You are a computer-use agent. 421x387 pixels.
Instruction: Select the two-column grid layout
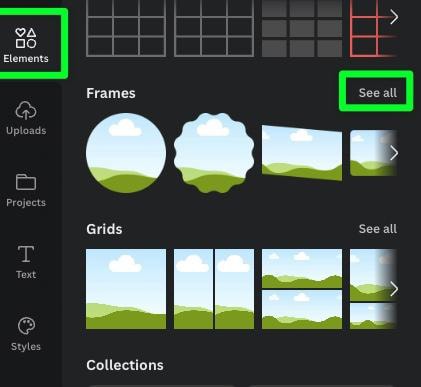click(214, 289)
